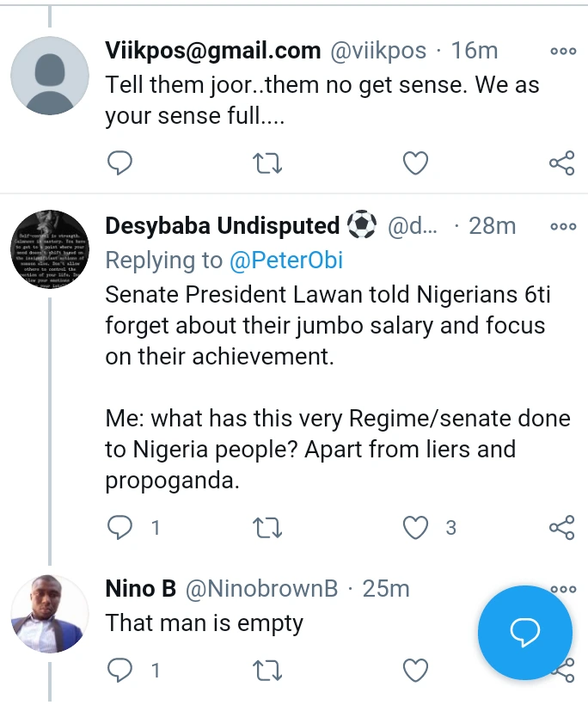Tap the blue compose reply button
The height and width of the screenshot is (705, 588).
pos(524,634)
